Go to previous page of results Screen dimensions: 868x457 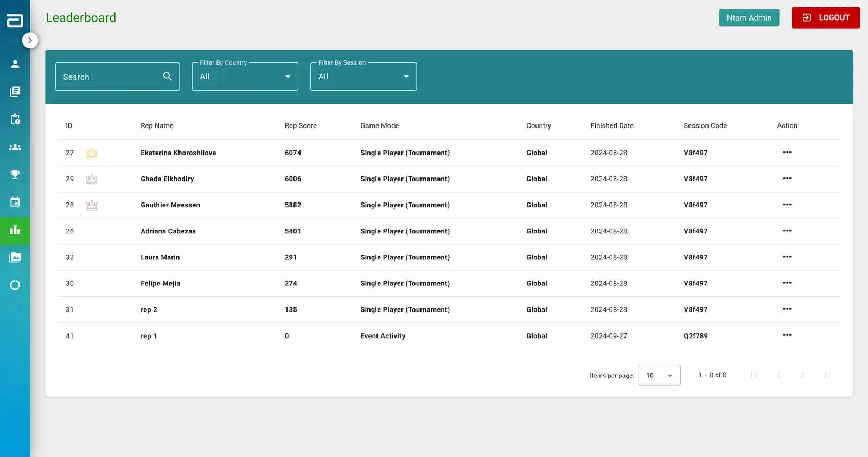pos(778,375)
